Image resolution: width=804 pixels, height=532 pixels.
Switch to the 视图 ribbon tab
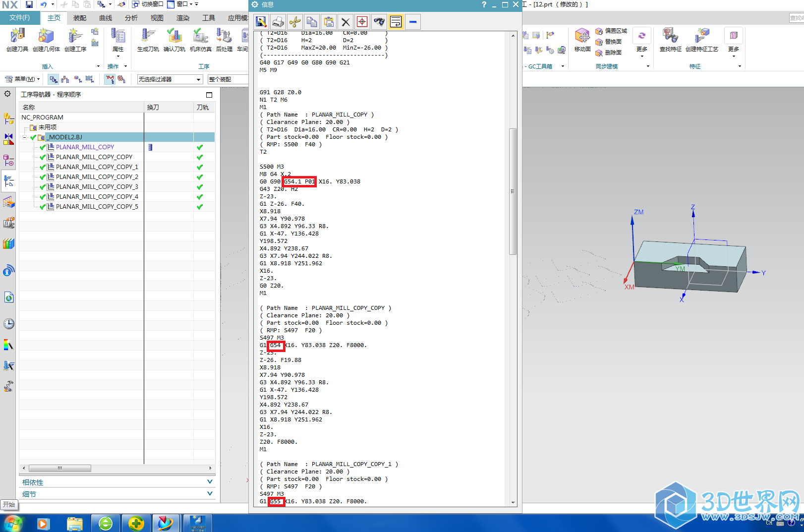(157, 18)
